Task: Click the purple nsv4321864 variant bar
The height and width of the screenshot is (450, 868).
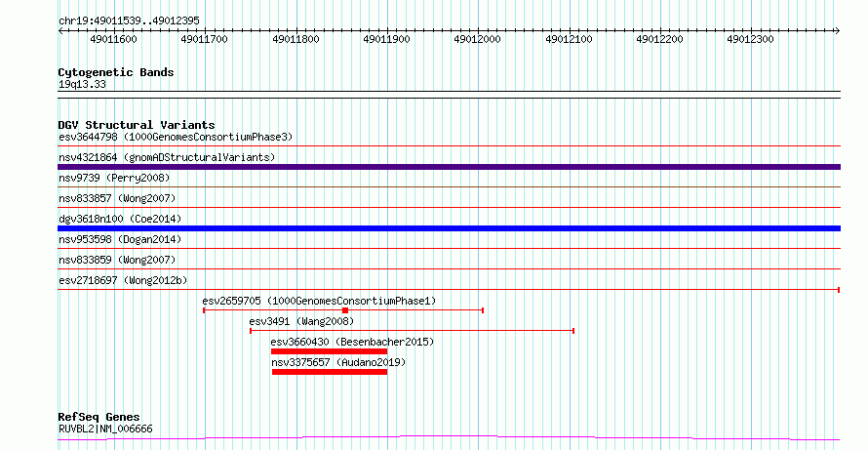Action: tap(449, 167)
